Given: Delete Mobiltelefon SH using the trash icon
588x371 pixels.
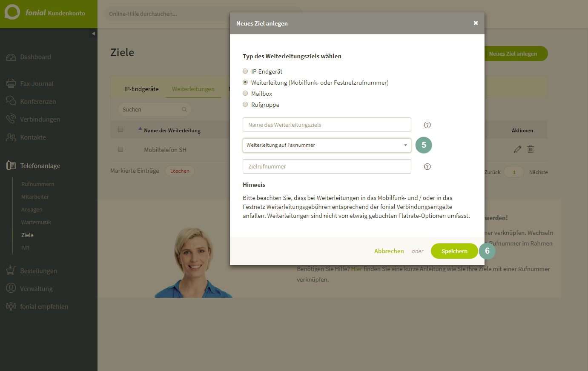Looking at the screenshot, I should (x=531, y=149).
